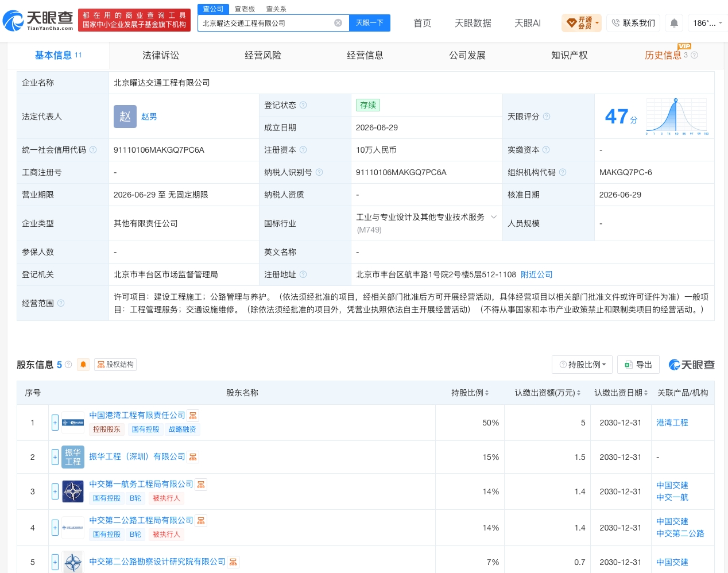Open the 持股比例 dropdown filter

pos(582,365)
